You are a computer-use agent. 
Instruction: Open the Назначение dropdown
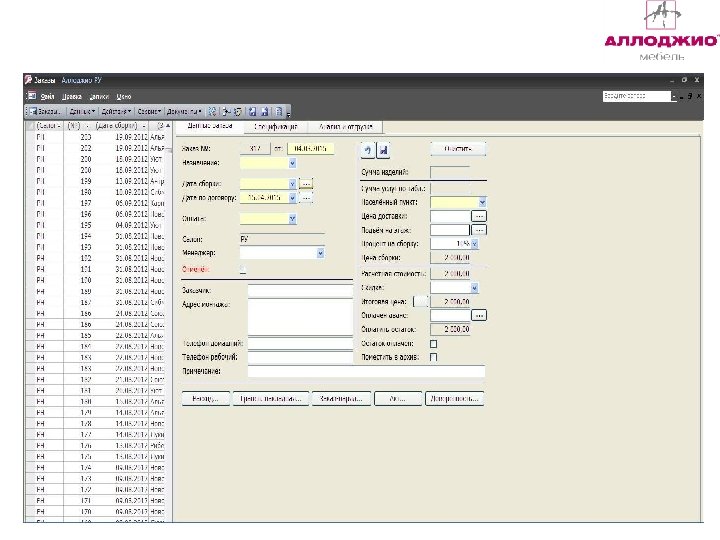point(292,163)
